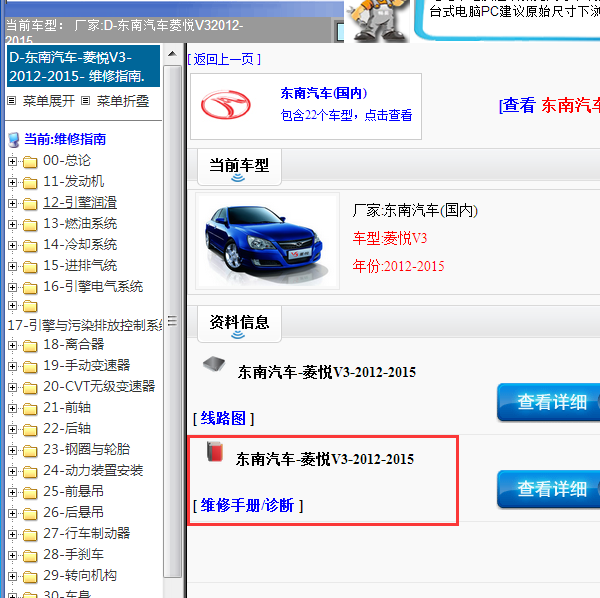Expand the 27-行车制动器 tree node
600x598 pixels.
click(12, 534)
